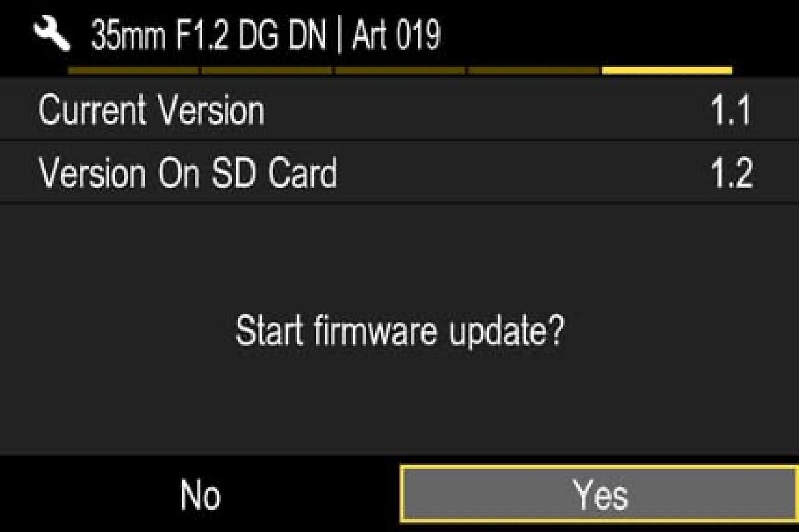Click the wrench setup icon
The height and width of the screenshot is (532, 799).
(x=50, y=35)
